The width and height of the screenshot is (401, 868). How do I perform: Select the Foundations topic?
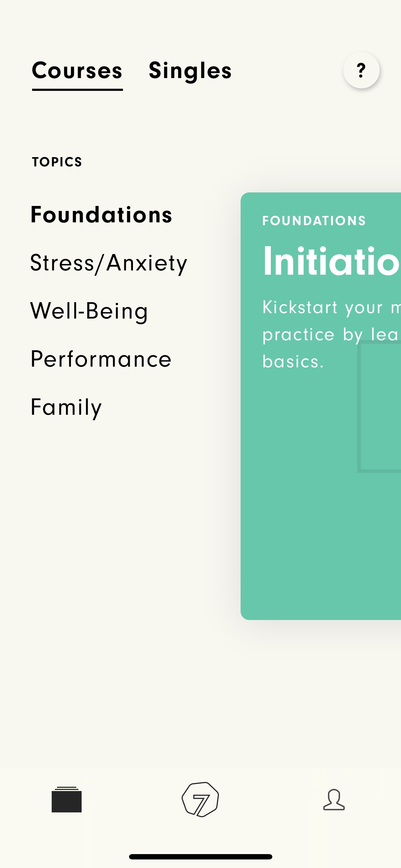(x=102, y=215)
